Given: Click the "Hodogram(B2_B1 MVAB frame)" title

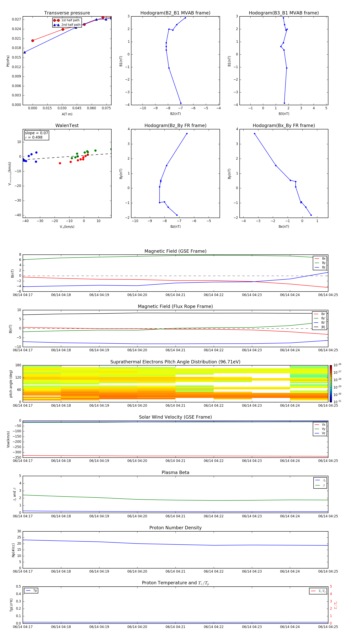Looking at the screenshot, I should pos(175,13).
